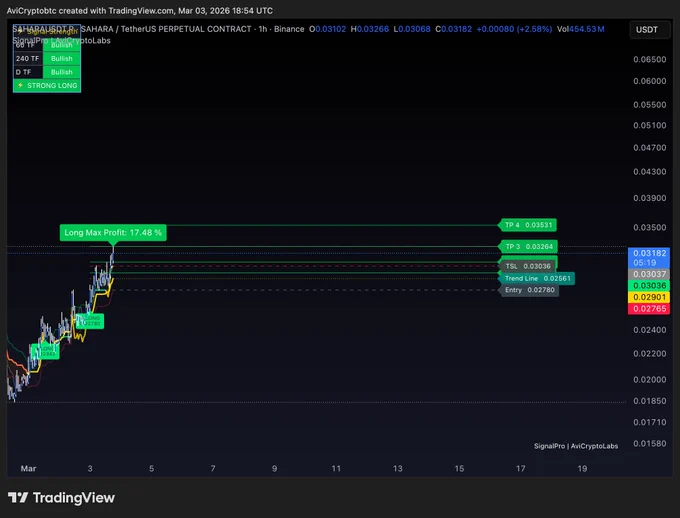680x518 pixels.
Task: Click the 0.06500 price axis label
Action: 650,59
